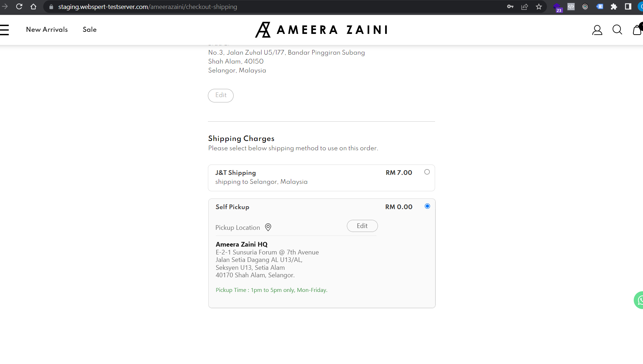Image resolution: width=643 pixels, height=364 pixels.
Task: Open the user account icon
Action: pos(597,30)
